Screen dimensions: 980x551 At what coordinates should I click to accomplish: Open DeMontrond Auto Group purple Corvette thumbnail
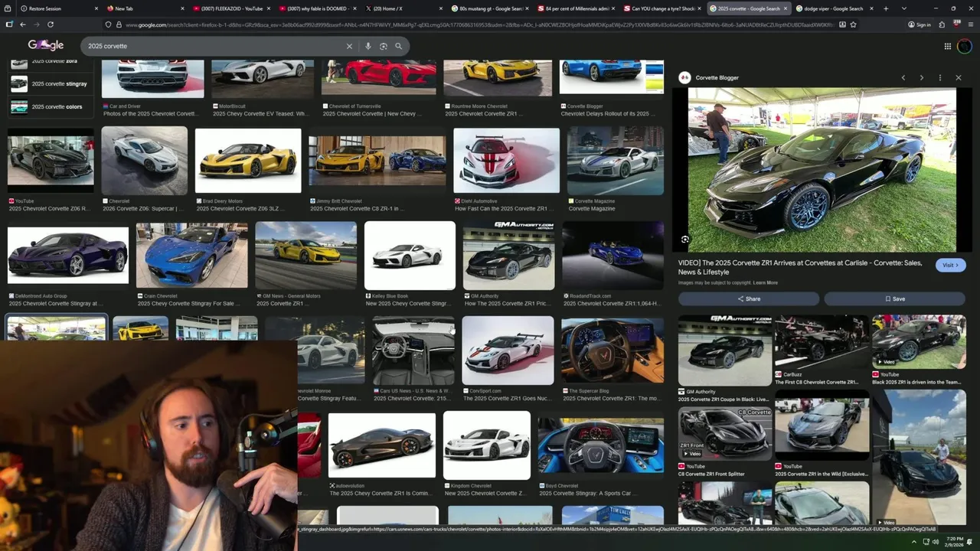tap(68, 256)
